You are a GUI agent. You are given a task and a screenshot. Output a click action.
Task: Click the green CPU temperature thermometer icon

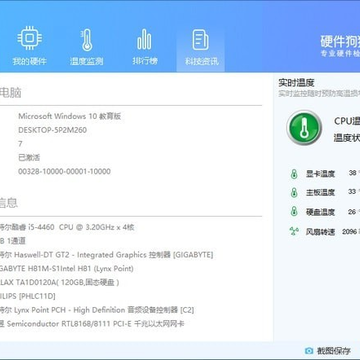304,128
